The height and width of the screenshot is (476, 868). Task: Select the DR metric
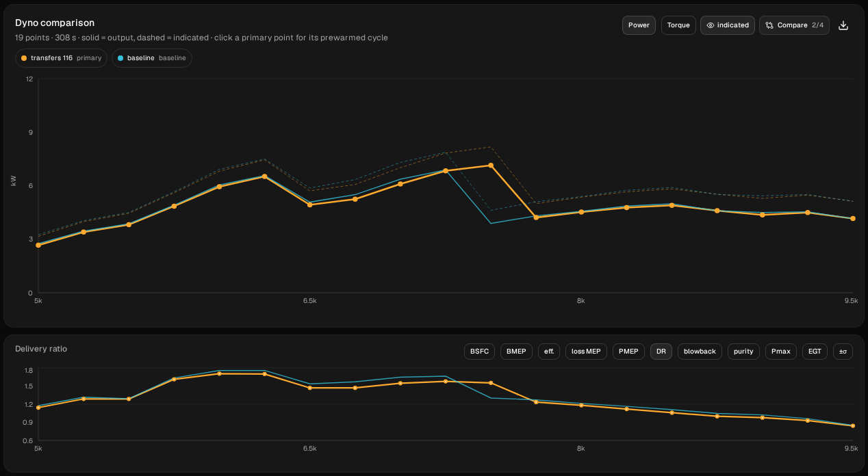pos(661,352)
